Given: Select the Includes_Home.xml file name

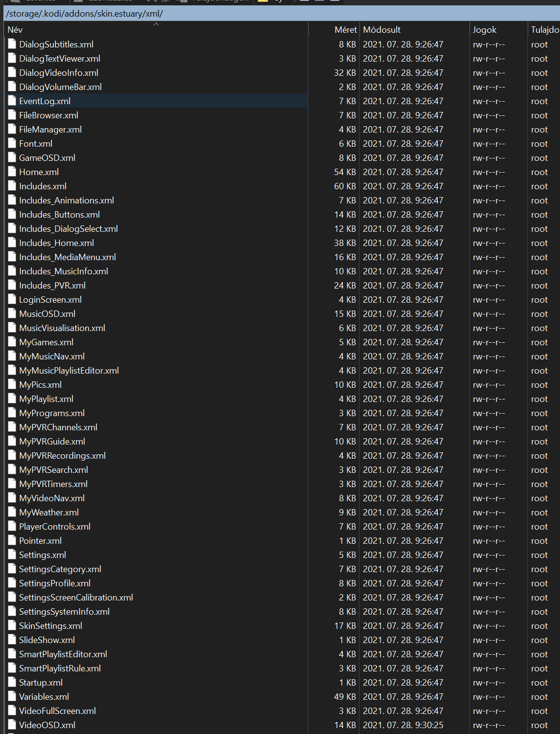Looking at the screenshot, I should point(56,243).
